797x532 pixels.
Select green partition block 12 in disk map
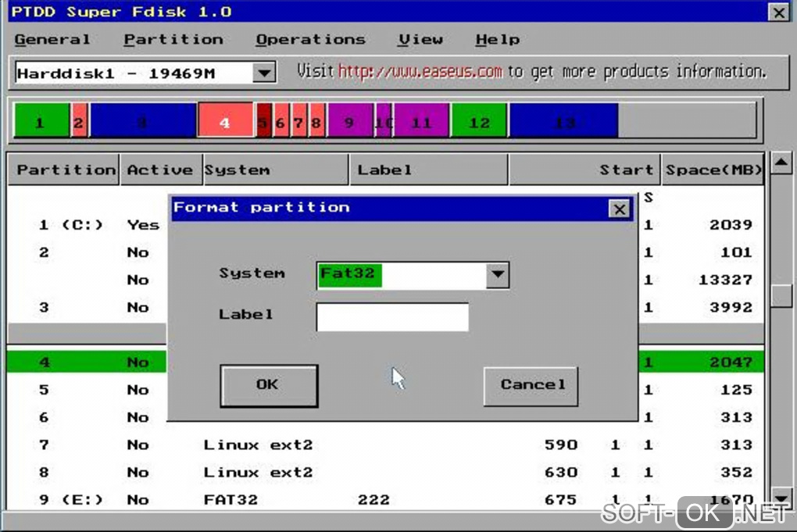click(x=479, y=120)
